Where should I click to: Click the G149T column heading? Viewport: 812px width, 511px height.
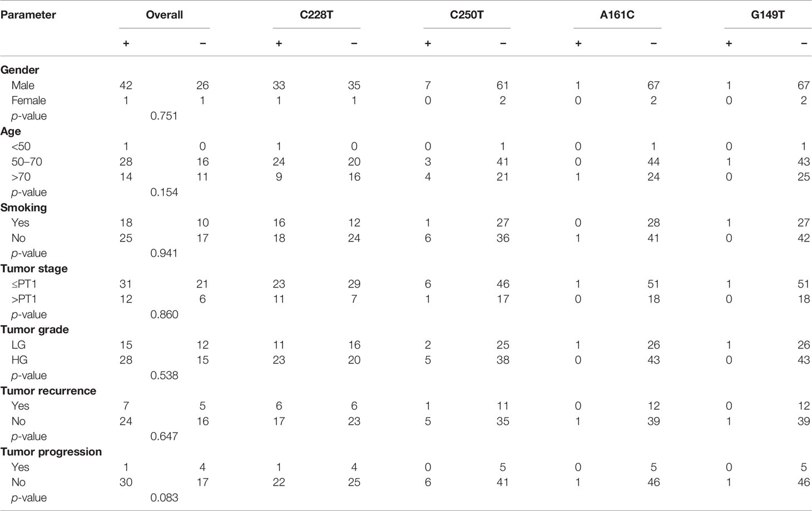768,15
